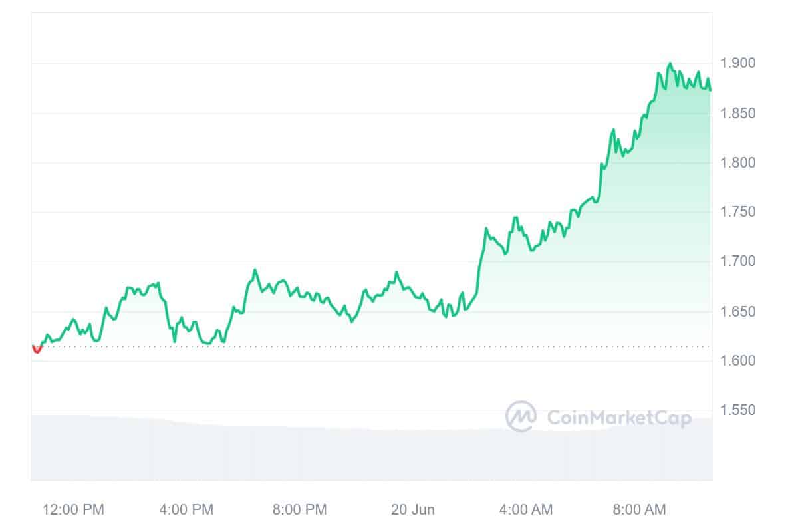Click the 1.800 price axis label
This screenshot has width=798, height=532.
739,163
